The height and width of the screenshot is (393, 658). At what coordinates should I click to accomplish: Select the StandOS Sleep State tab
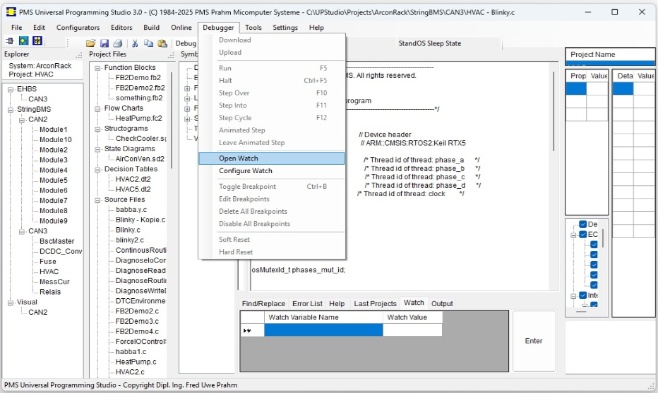pyautogui.click(x=430, y=43)
